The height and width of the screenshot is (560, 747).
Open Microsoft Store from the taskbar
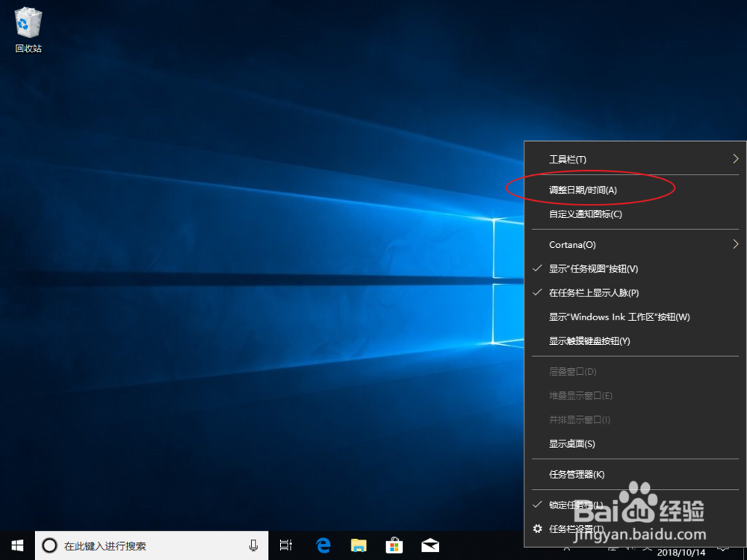coord(394,545)
